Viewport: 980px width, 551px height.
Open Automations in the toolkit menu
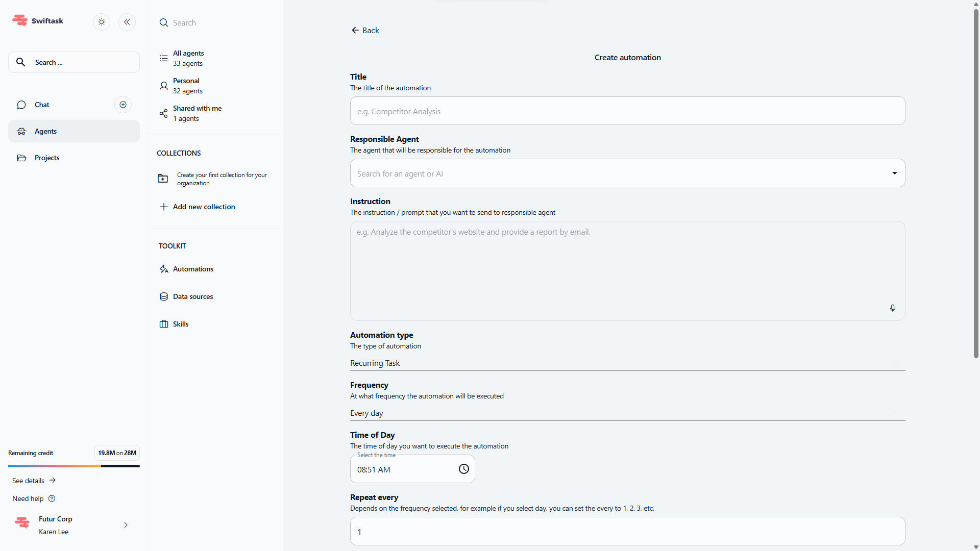(192, 269)
